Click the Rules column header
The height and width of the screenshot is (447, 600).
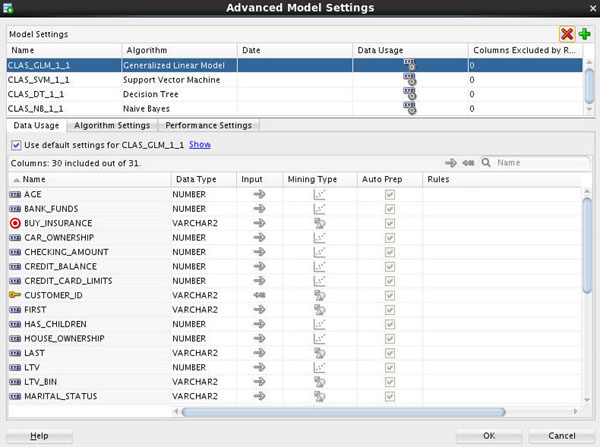(502, 179)
